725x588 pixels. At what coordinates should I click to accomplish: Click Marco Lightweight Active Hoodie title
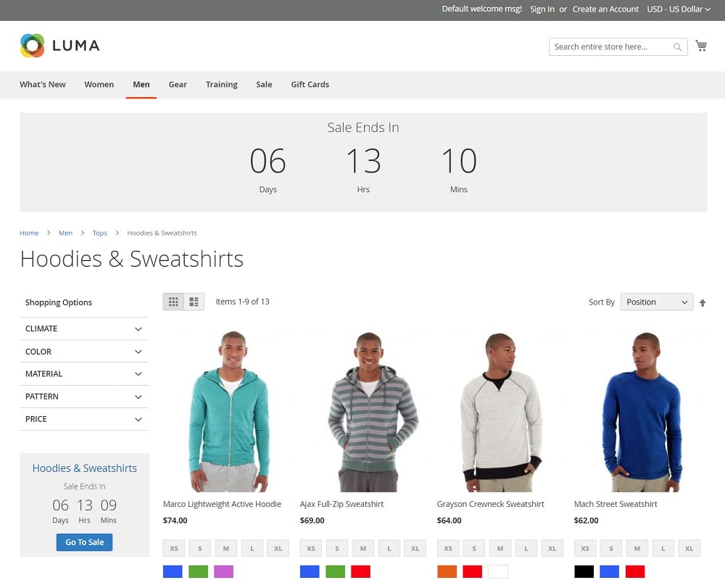coord(222,504)
